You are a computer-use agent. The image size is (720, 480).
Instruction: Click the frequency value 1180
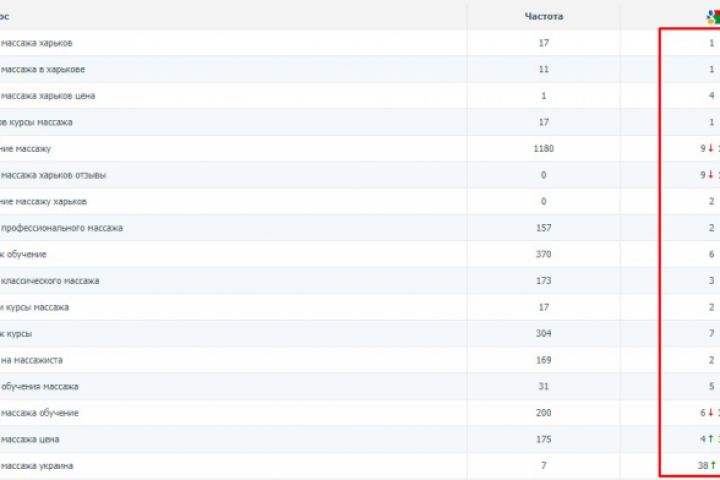[544, 148]
